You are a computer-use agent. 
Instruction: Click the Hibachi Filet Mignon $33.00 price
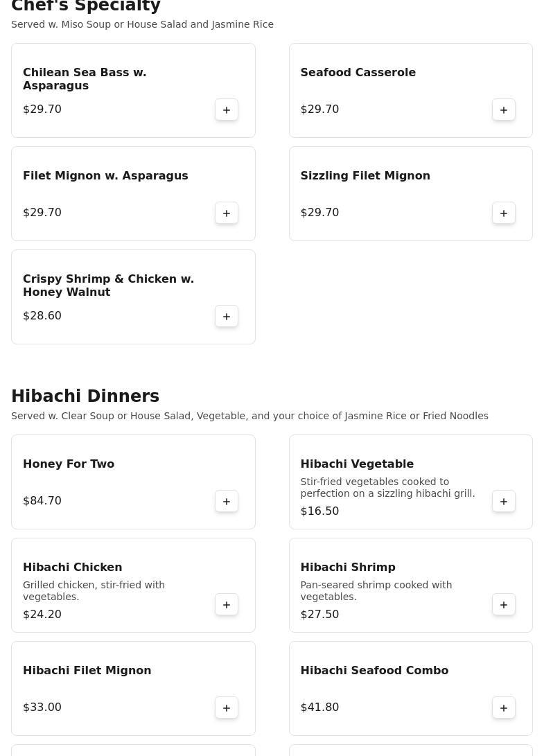(x=42, y=707)
